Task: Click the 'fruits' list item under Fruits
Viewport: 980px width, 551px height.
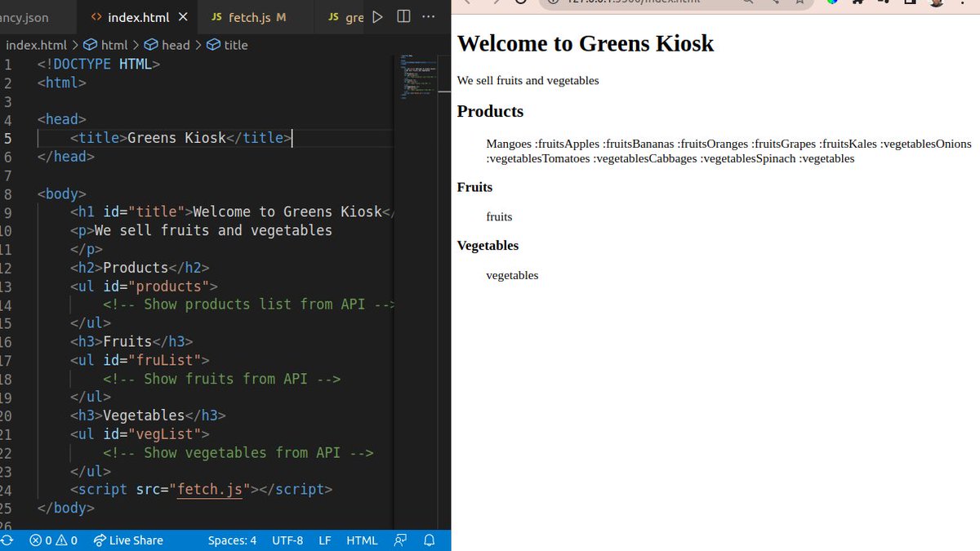Action: click(499, 217)
